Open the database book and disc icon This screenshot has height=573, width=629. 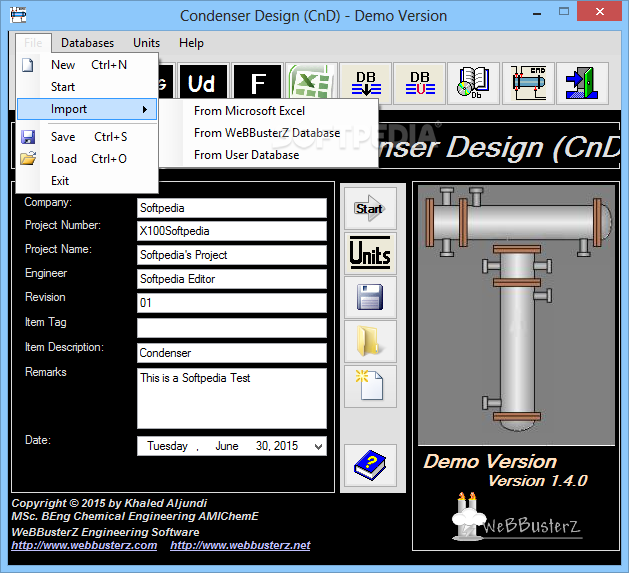474,83
